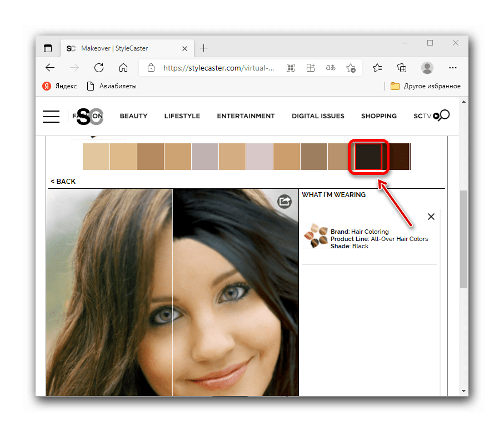504x431 pixels.
Task: Select the ash brown hair swatch
Action: coord(314,157)
